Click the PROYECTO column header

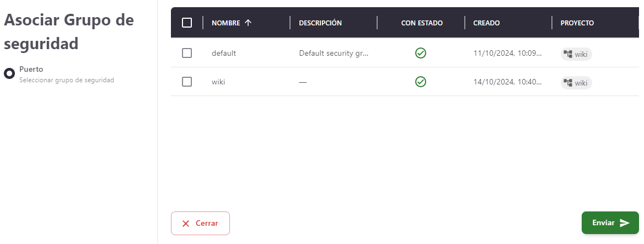coord(577,23)
